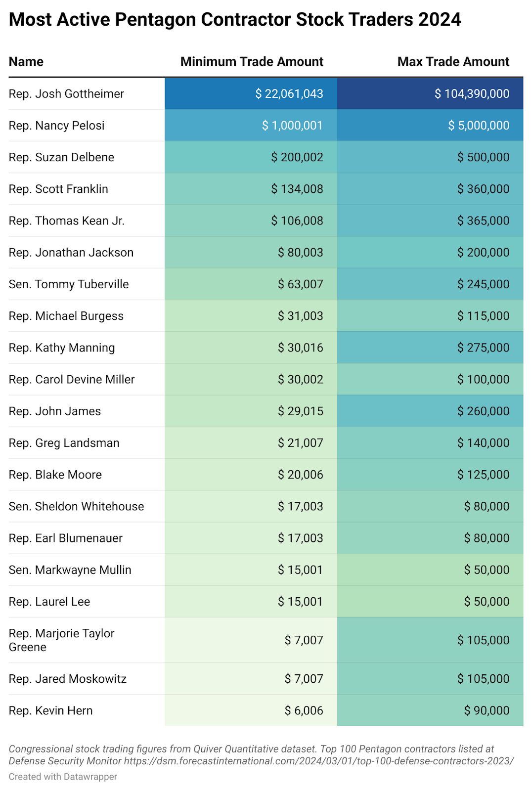Screen dimensions: 532x791
Task: Select Rep. Jared Moskowitz name cell
Action: click(x=68, y=679)
